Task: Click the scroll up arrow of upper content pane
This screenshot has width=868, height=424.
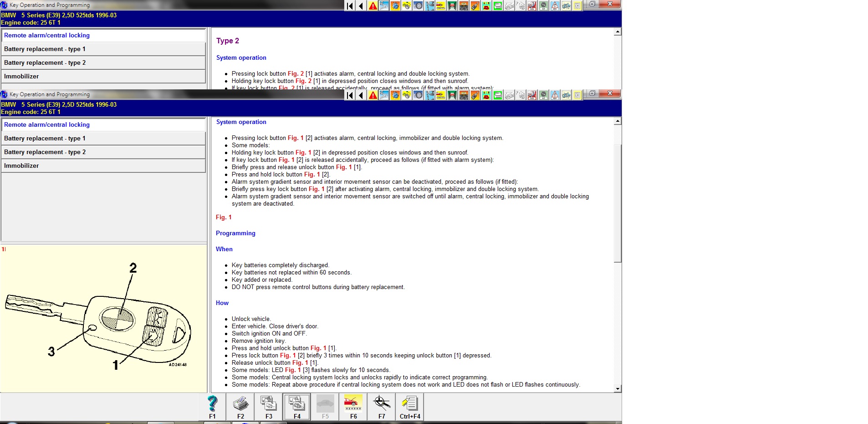Action: (618, 32)
